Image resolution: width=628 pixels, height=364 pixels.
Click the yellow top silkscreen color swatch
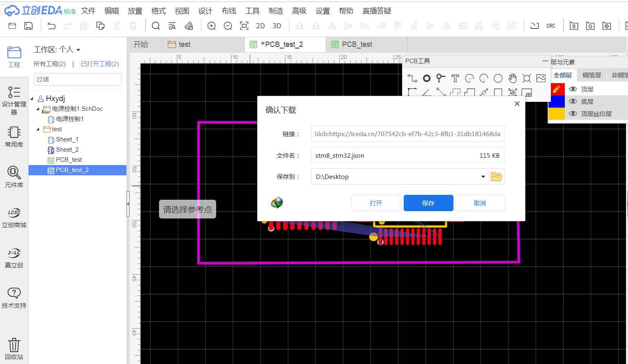556,114
